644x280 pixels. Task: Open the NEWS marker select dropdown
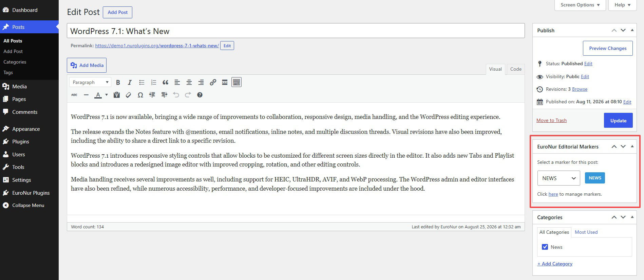(558, 178)
